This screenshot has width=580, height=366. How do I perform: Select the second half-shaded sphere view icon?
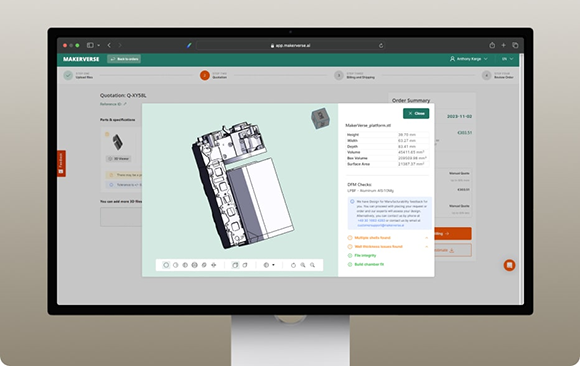pos(176,265)
